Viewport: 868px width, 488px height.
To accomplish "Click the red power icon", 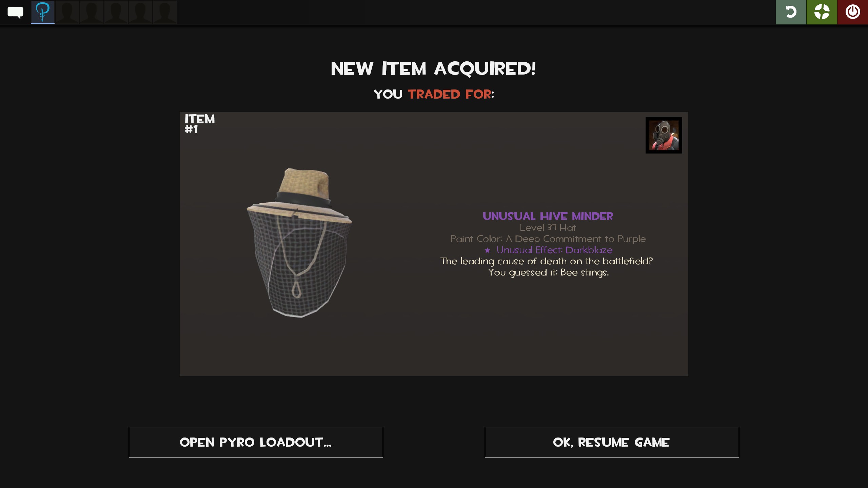I will [853, 12].
